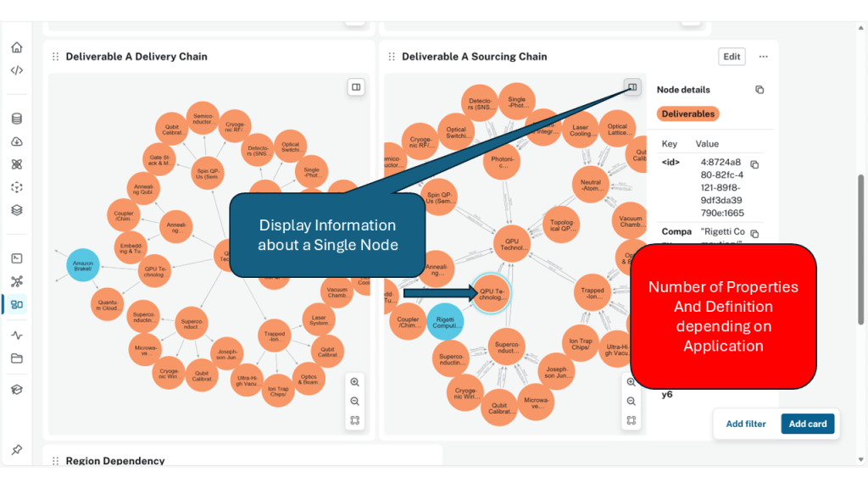Select the blue Amazon Braket node
This screenshot has height=488, width=868.
pyautogui.click(x=83, y=265)
